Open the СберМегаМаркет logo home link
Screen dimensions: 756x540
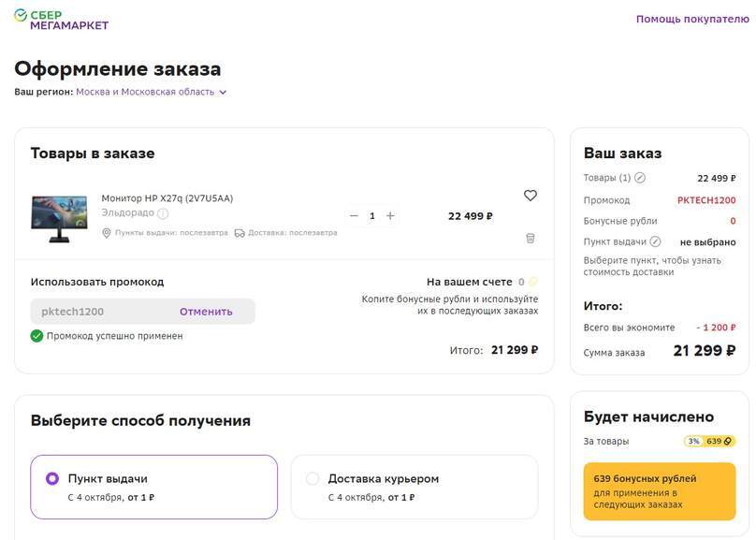point(61,20)
